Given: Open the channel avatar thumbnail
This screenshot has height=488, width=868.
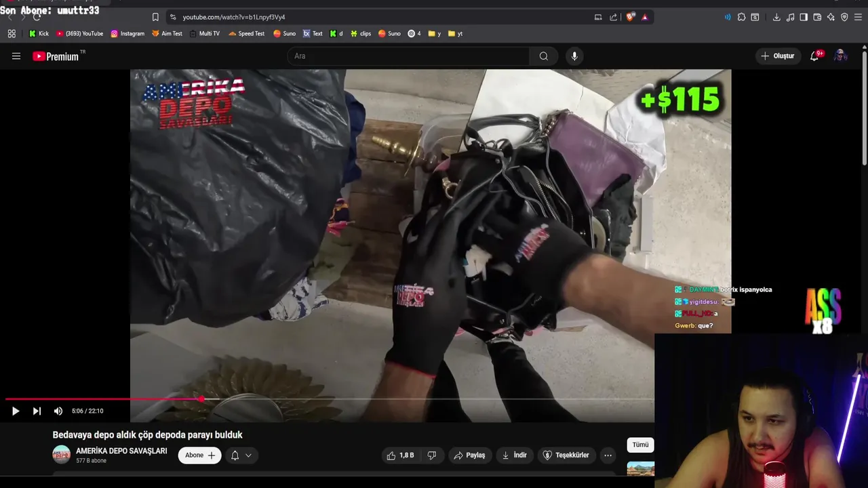Looking at the screenshot, I should pyautogui.click(x=62, y=455).
